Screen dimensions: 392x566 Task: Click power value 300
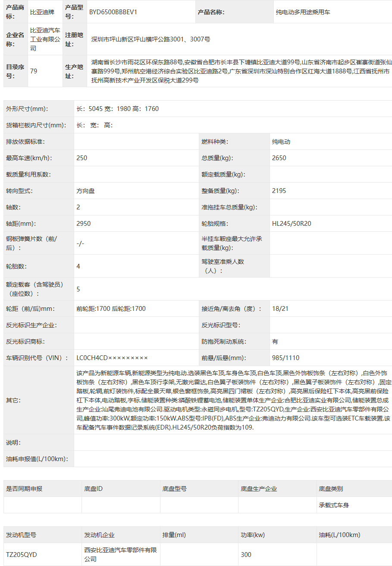(246, 555)
